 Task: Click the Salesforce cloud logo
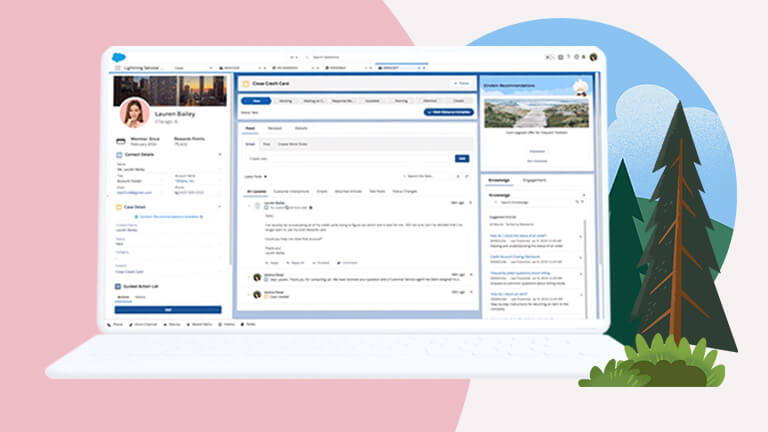click(x=119, y=57)
